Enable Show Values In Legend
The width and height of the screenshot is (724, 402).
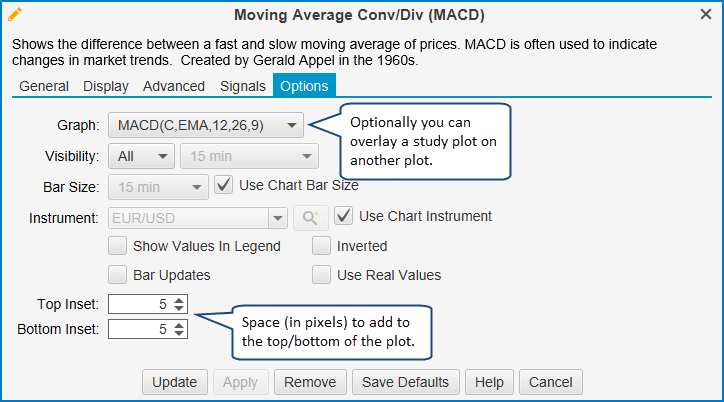[x=117, y=246]
